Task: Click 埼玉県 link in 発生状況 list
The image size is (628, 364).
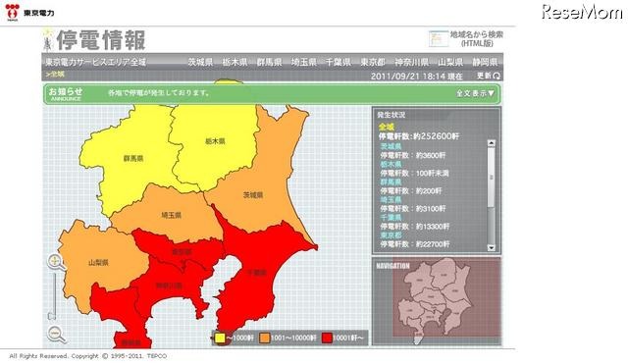Action: tap(391, 199)
